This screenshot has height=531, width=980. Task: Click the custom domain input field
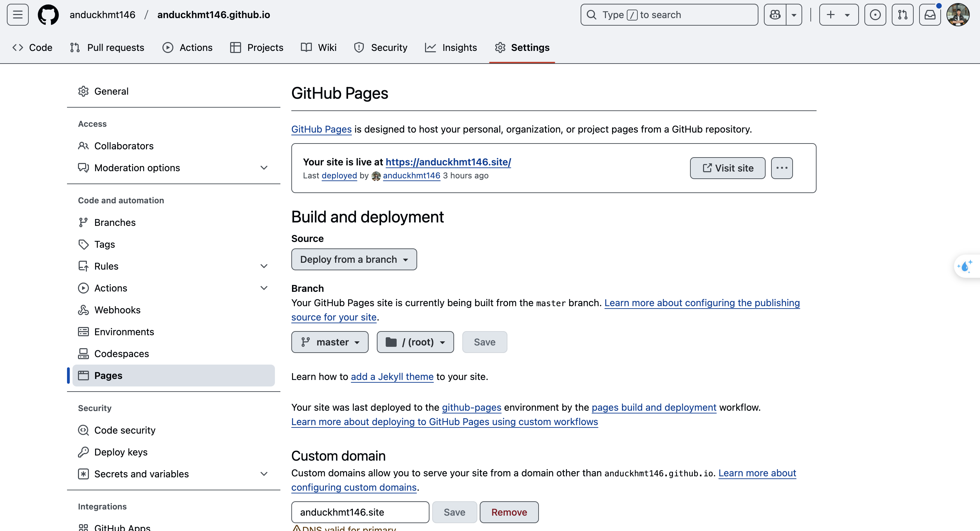tap(360, 512)
